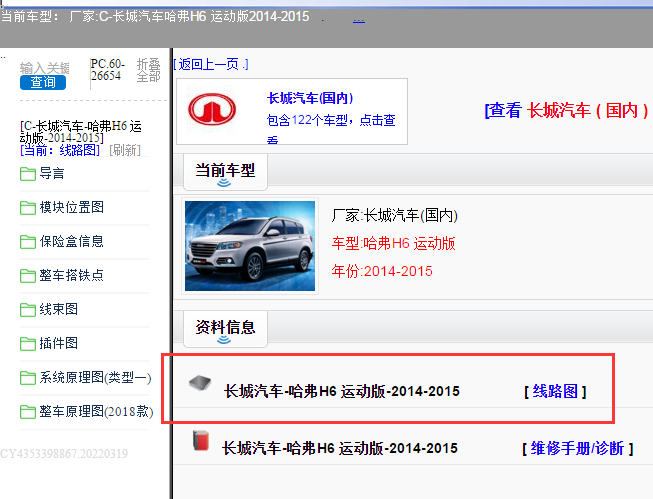
Task: Expand 保险盒信息 in the sidebar
Action: click(x=71, y=241)
